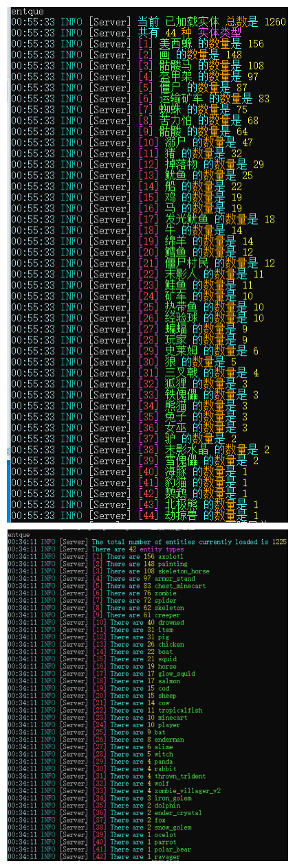Click the [12] 掉落物 29 line

point(138,164)
